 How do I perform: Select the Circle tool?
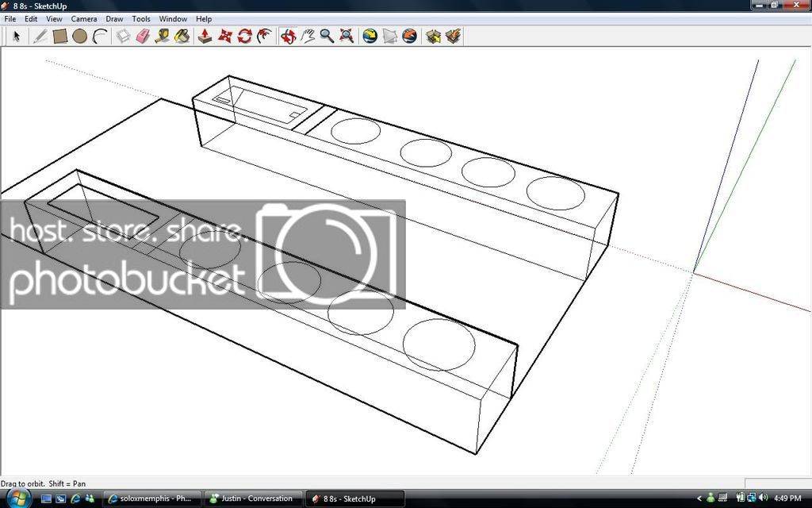click(80, 37)
